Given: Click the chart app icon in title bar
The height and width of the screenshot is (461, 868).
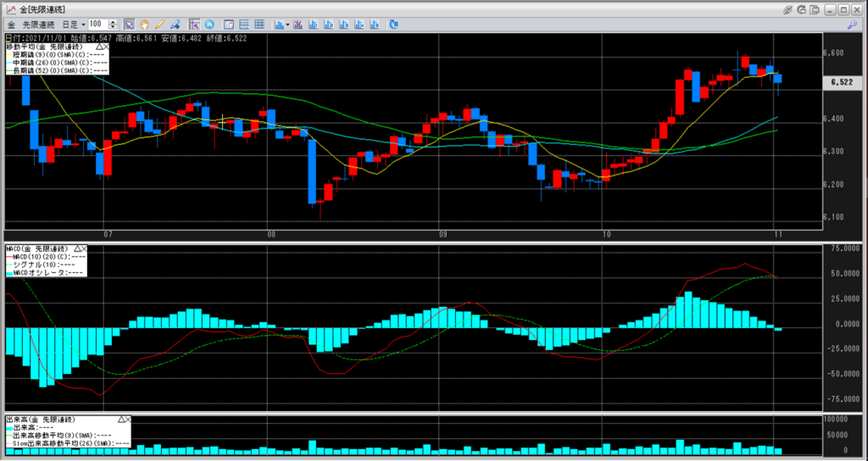Looking at the screenshot, I should [10, 9].
